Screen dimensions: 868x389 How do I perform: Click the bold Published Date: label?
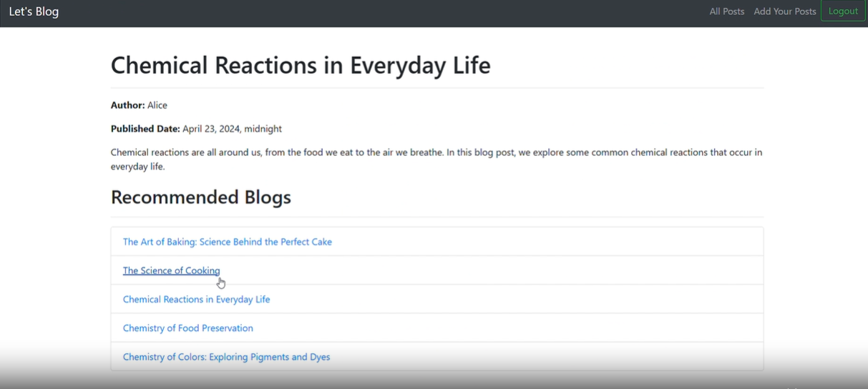pos(145,129)
